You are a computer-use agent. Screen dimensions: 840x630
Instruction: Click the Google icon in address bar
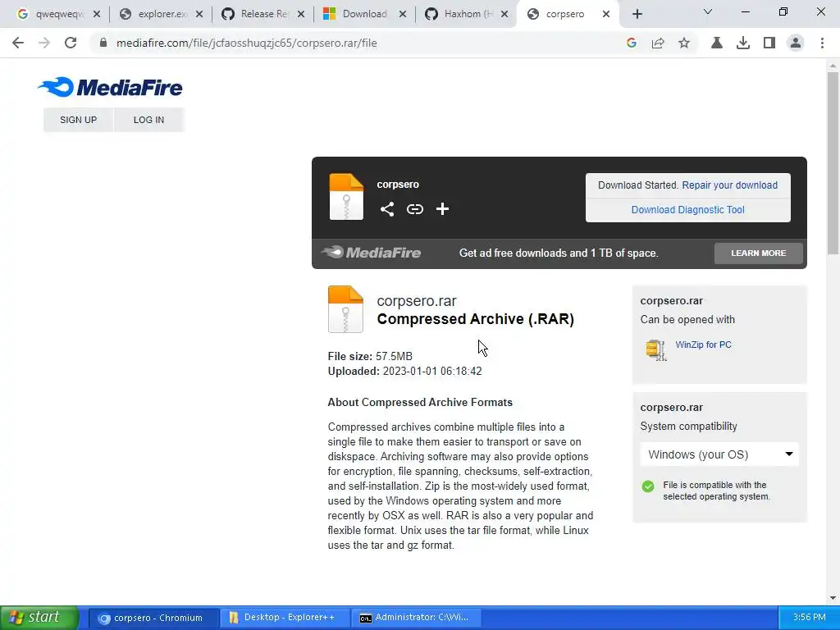(632, 43)
